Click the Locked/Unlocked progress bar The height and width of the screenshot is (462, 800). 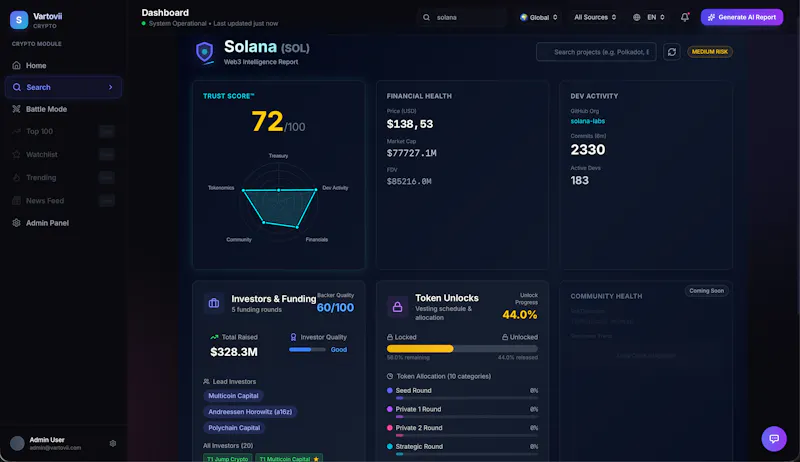(462, 349)
